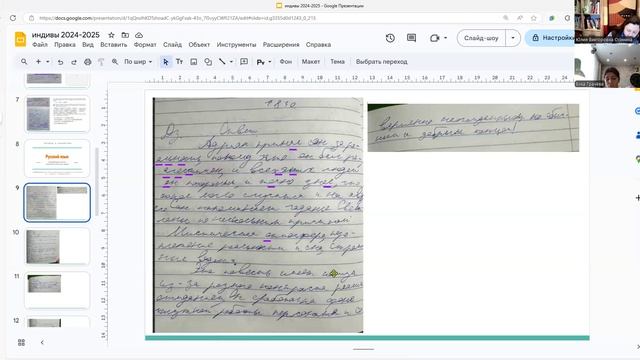Click the Макет layout button

click(x=311, y=62)
